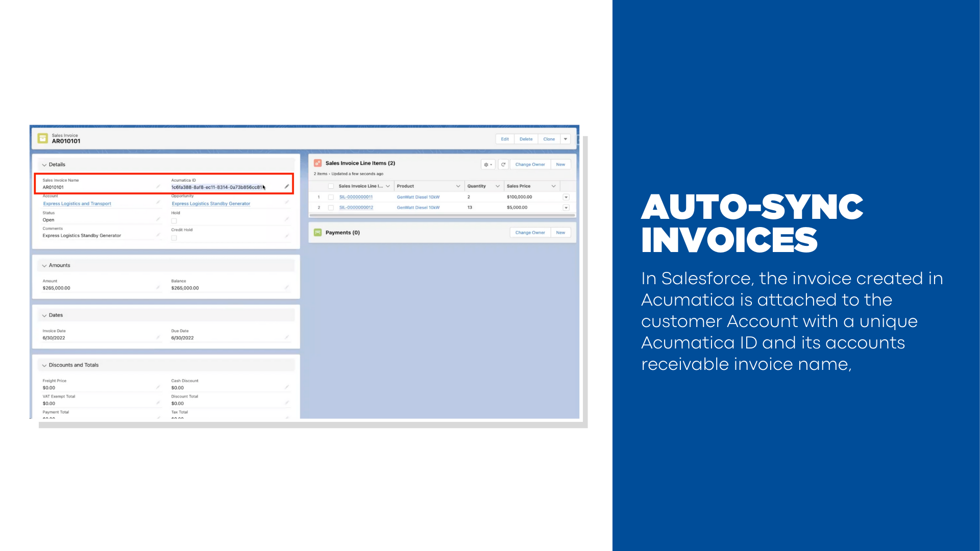Click the Account field pencil icon
Screen dimensions: 980x551
coord(158,203)
